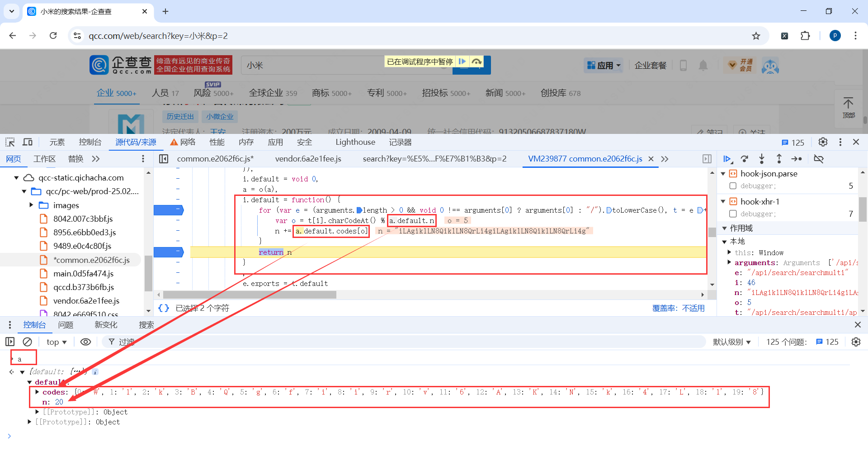This screenshot has height=466, width=868.
Task: Close the DevTools panel
Action: (x=856, y=142)
